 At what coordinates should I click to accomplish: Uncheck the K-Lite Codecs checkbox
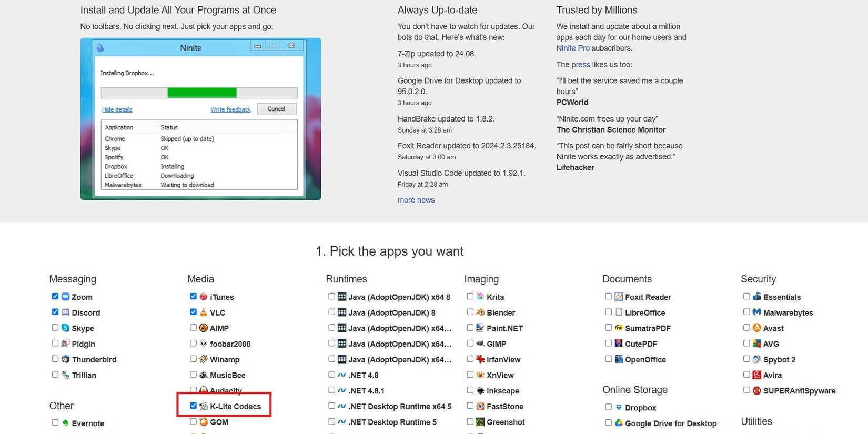[x=193, y=406]
